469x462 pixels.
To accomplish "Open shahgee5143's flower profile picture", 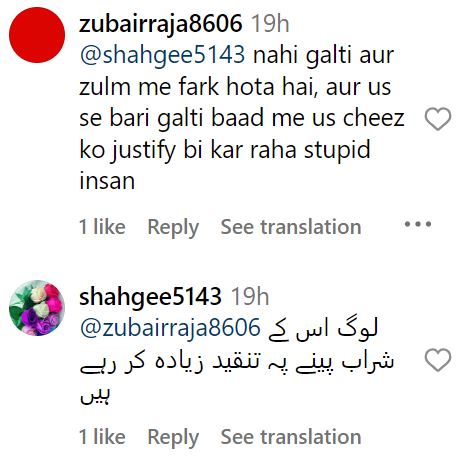I will [x=37, y=308].
